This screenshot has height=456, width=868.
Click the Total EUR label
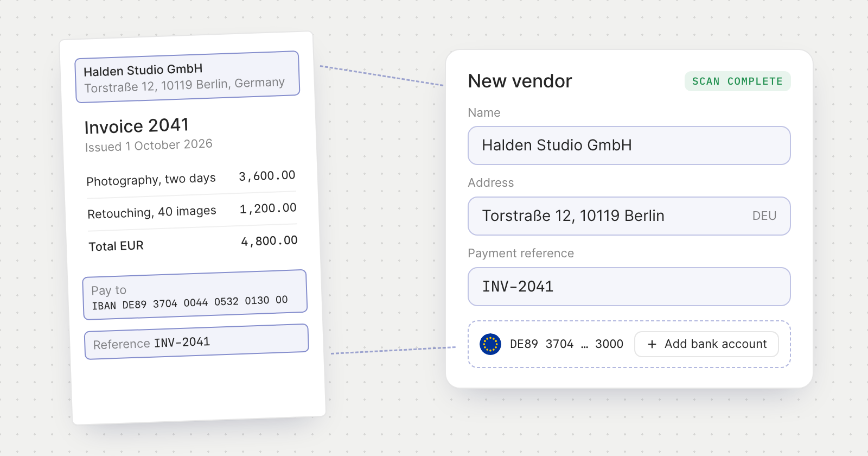116,246
